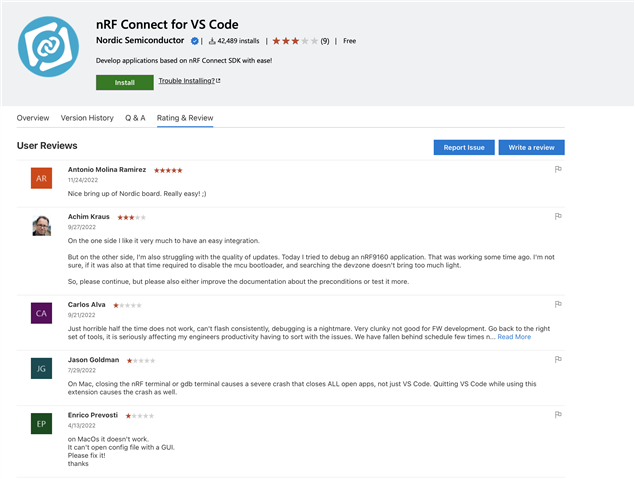Image resolution: width=635 pixels, height=479 pixels.
Task: Click Achim Kraus's profile photo
Action: pos(42,226)
